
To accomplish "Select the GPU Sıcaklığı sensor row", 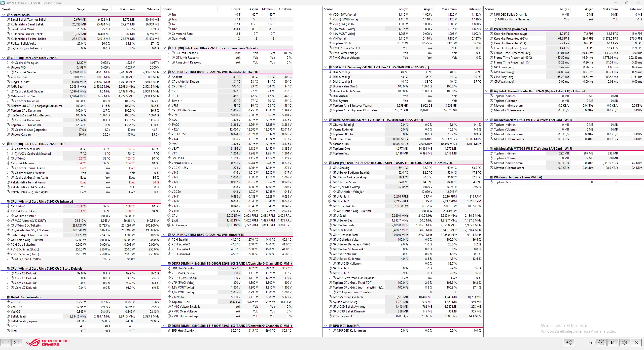I will [x=341, y=168].
